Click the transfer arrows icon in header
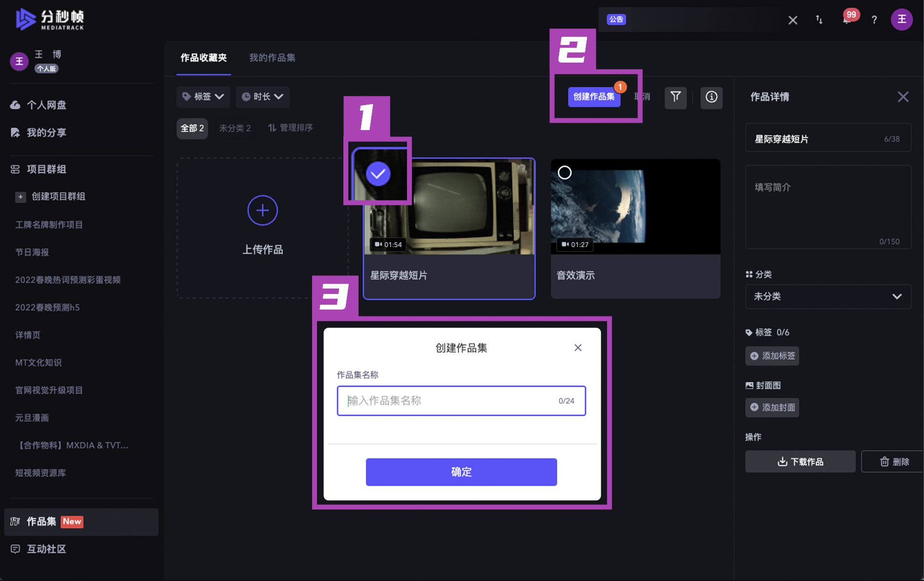This screenshot has width=924, height=581. [819, 20]
